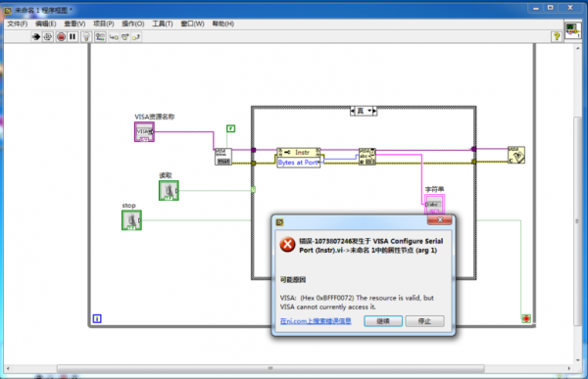Open the 工具(T) menu
The height and width of the screenshot is (379, 588).
coord(163,24)
